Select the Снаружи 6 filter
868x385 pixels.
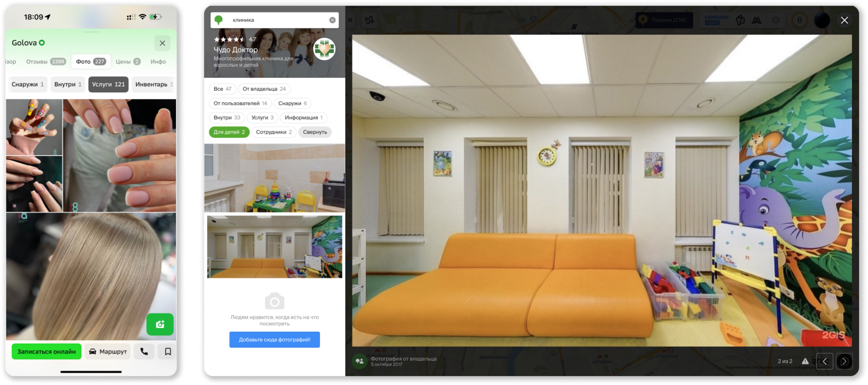coord(292,103)
